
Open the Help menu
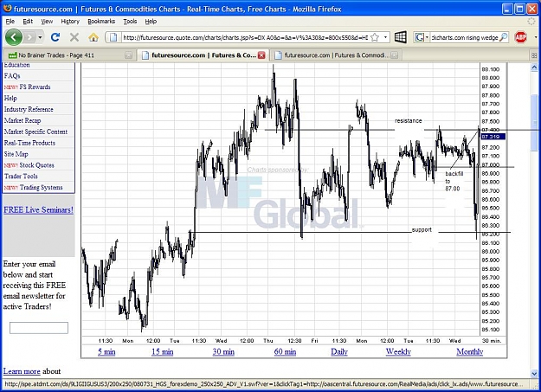click(x=151, y=22)
